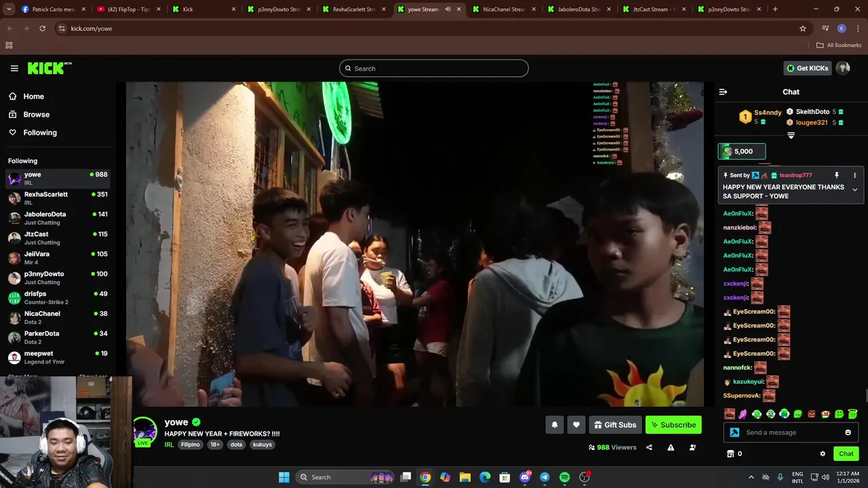
Task: Click the green Chat send button
Action: click(846, 453)
